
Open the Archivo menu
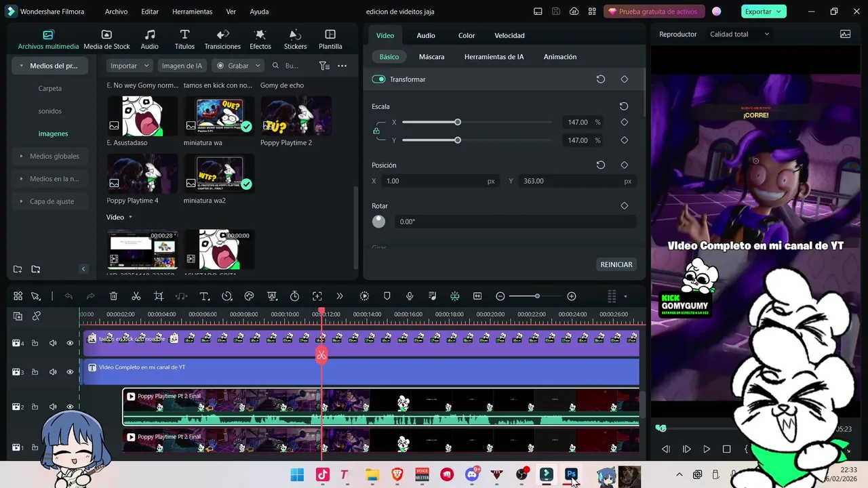(116, 12)
